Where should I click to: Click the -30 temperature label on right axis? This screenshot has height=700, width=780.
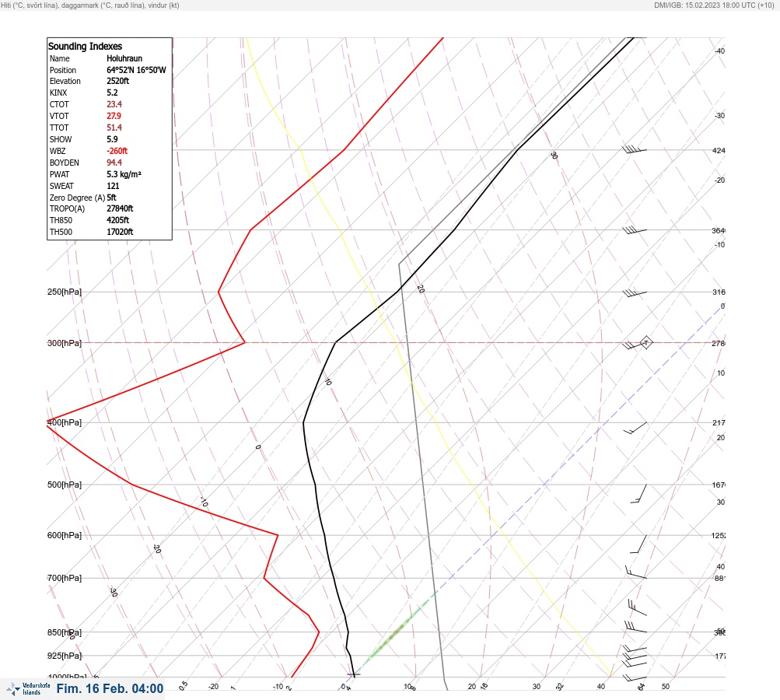(719, 115)
